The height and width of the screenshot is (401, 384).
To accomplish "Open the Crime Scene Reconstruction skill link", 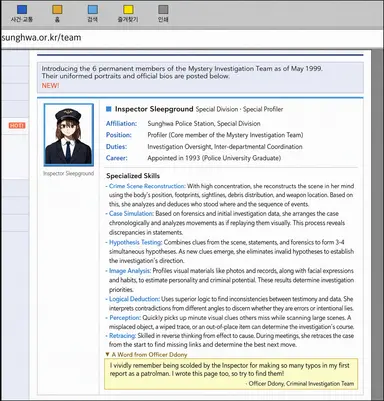I will 146,186.
